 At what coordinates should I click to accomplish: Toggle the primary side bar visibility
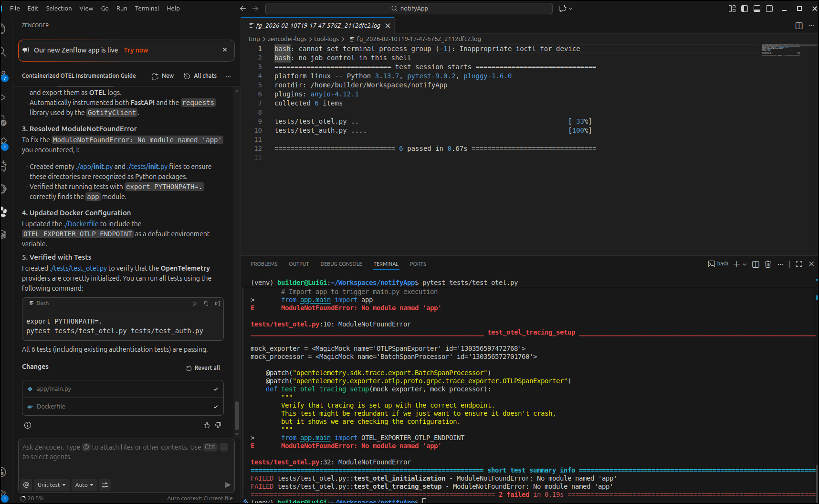click(x=745, y=9)
